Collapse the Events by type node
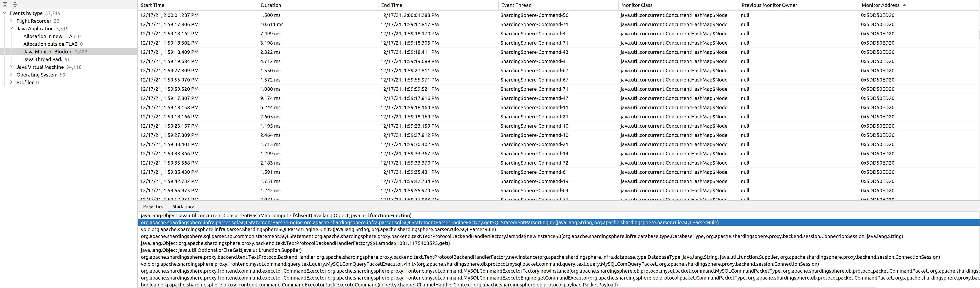 (x=5, y=13)
